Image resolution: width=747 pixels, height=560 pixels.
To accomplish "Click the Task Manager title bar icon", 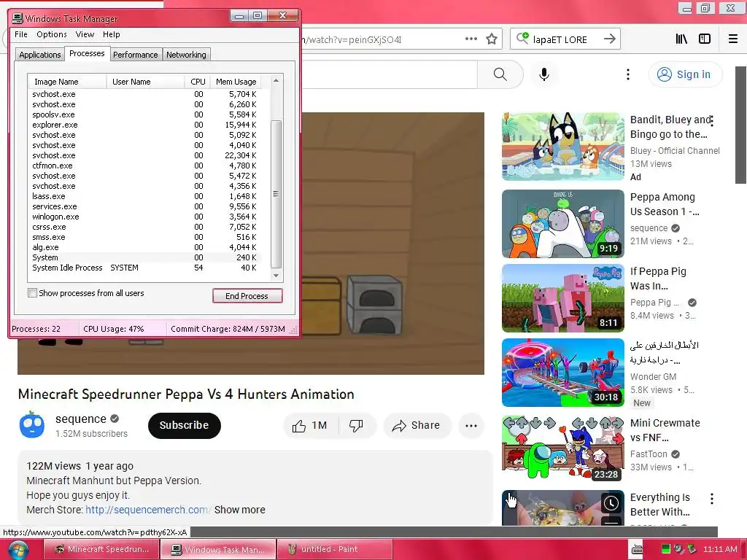I will pyautogui.click(x=18, y=18).
